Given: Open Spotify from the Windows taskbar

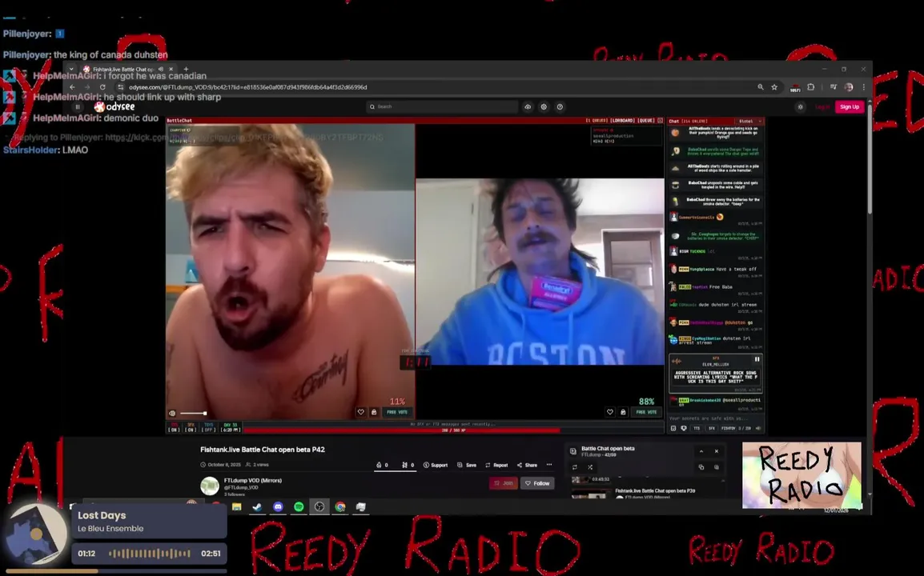Looking at the screenshot, I should [299, 506].
